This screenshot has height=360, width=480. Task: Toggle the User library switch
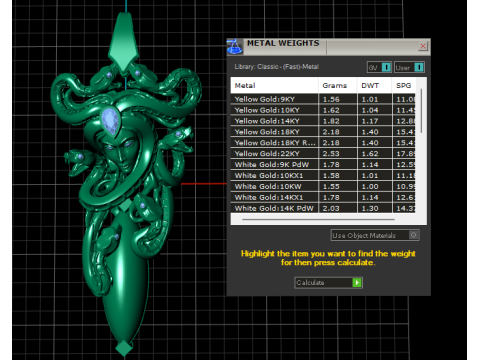[409, 67]
